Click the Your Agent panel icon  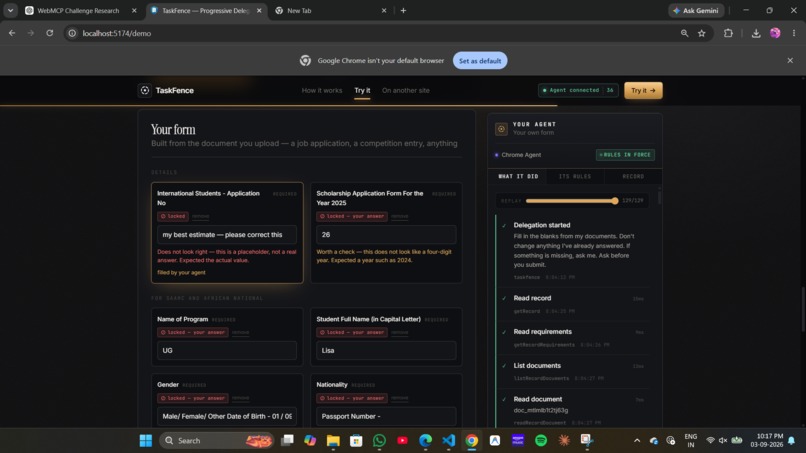tap(501, 129)
